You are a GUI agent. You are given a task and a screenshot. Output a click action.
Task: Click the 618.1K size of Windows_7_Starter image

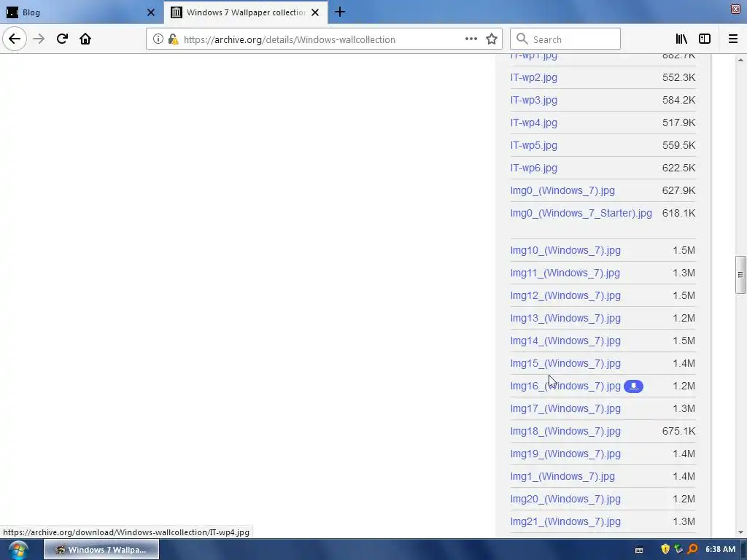[678, 213]
